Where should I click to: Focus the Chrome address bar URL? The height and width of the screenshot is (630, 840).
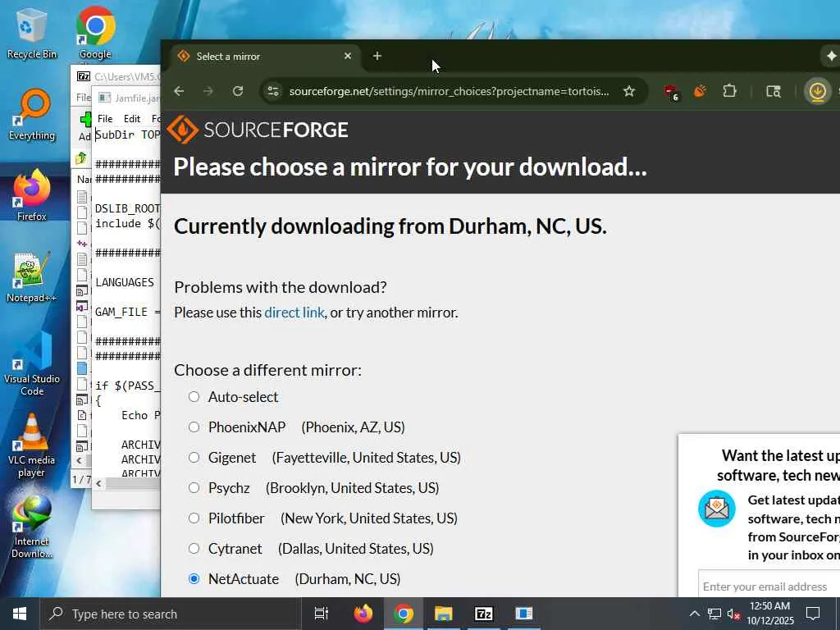[x=449, y=91]
